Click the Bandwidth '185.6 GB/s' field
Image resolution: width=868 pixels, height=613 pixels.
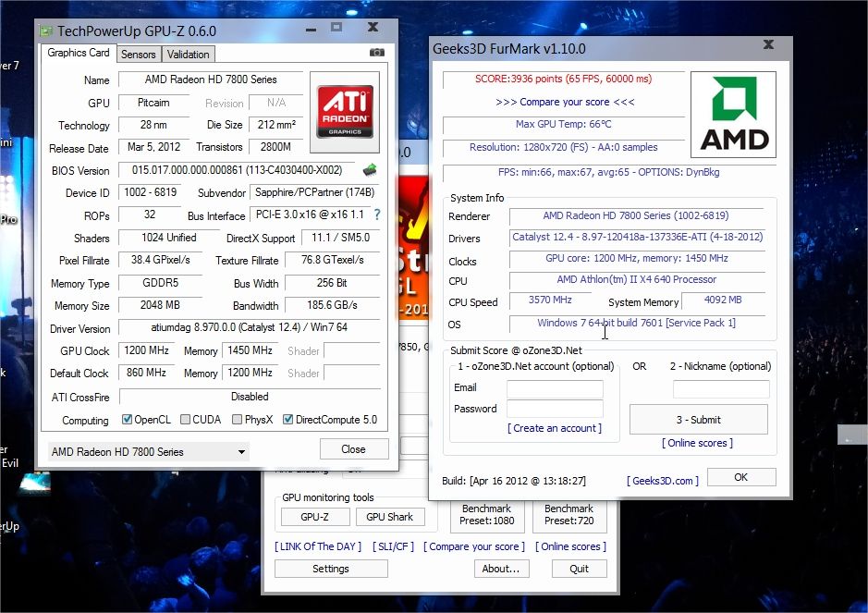[332, 305]
